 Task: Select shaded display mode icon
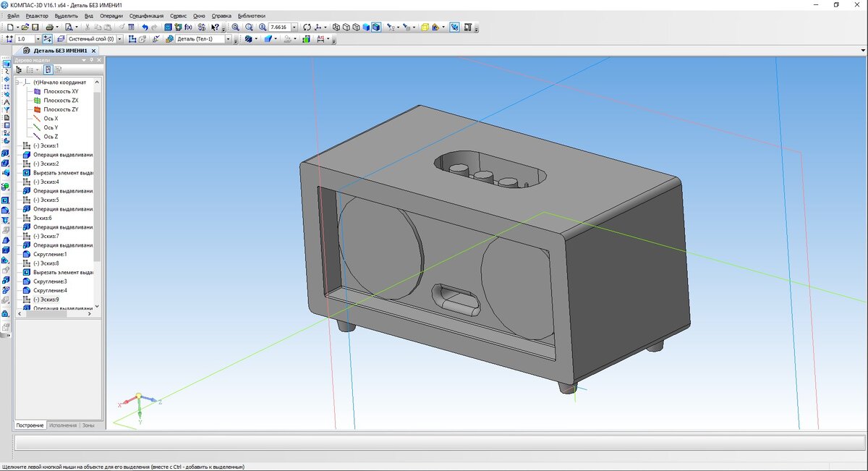pyautogui.click(x=366, y=27)
